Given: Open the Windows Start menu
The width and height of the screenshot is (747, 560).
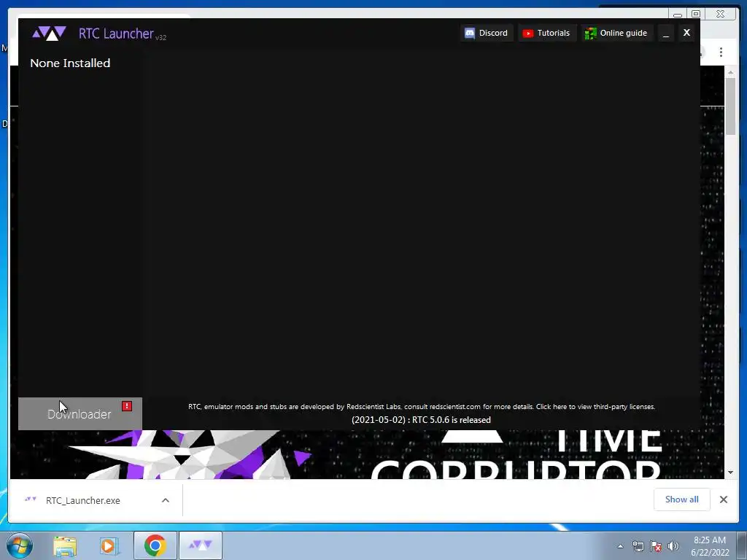Looking at the screenshot, I should coord(20,545).
